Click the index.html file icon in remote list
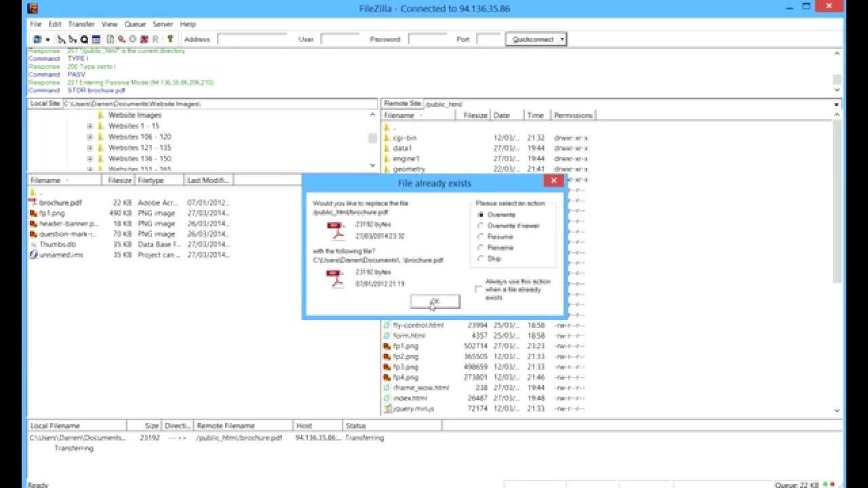The height and width of the screenshot is (488, 868). (x=387, y=399)
